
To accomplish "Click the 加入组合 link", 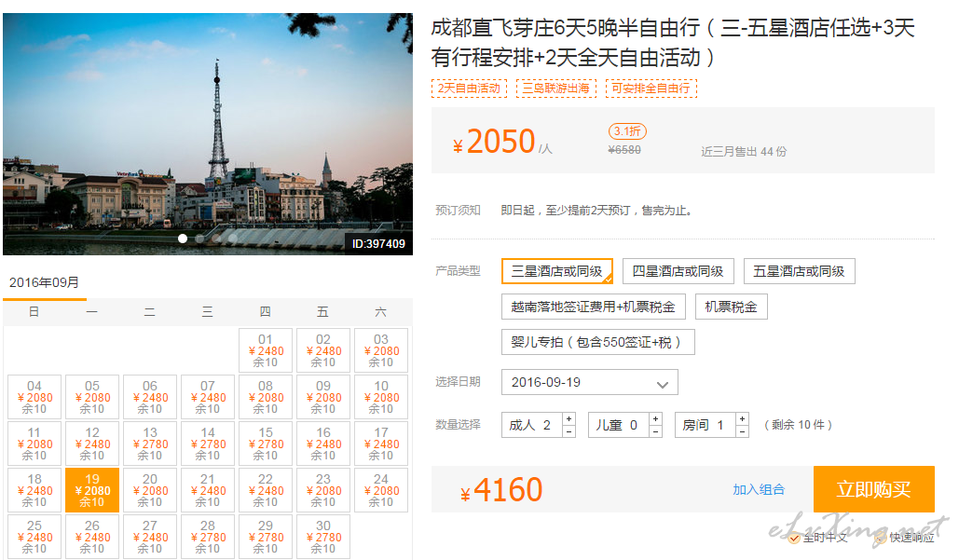I will pos(759,489).
